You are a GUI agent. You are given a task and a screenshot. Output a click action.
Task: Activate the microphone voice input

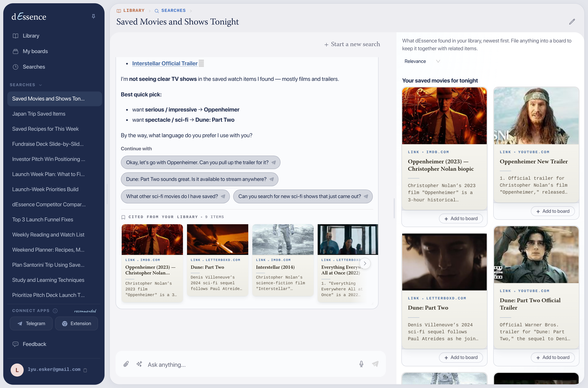coord(361,364)
